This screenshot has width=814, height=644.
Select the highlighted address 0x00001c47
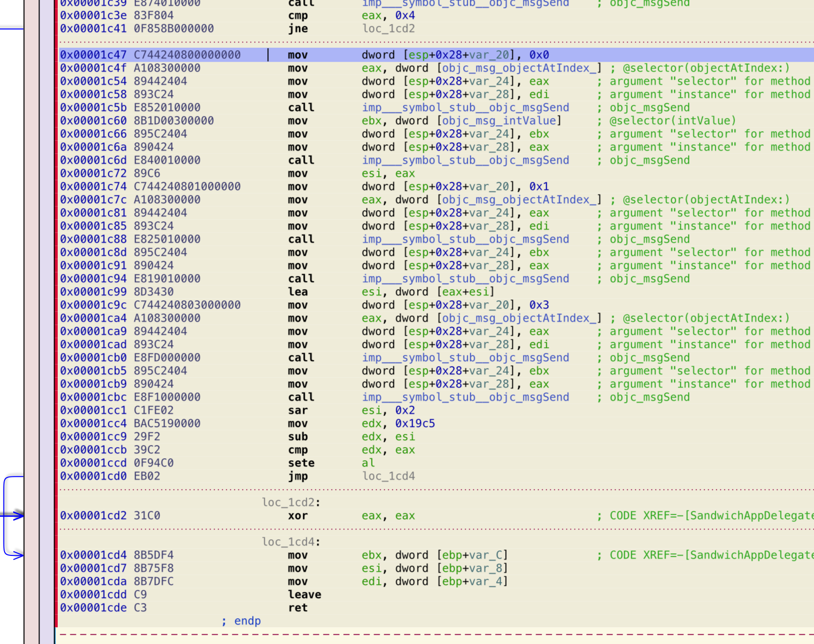click(x=93, y=55)
